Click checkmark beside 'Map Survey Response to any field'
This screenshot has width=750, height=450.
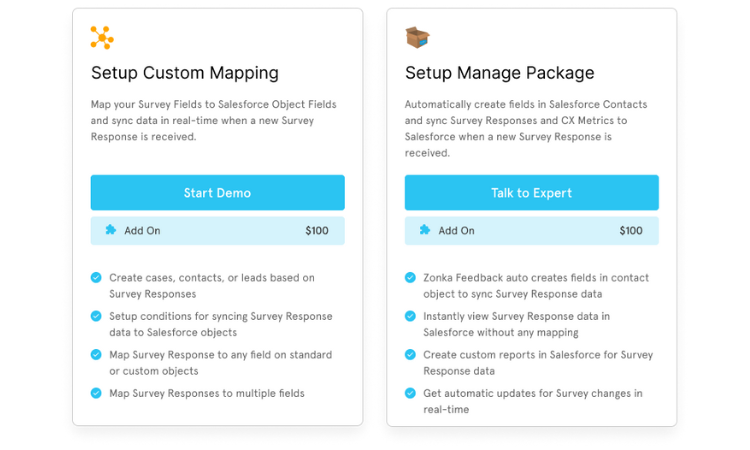tap(96, 355)
